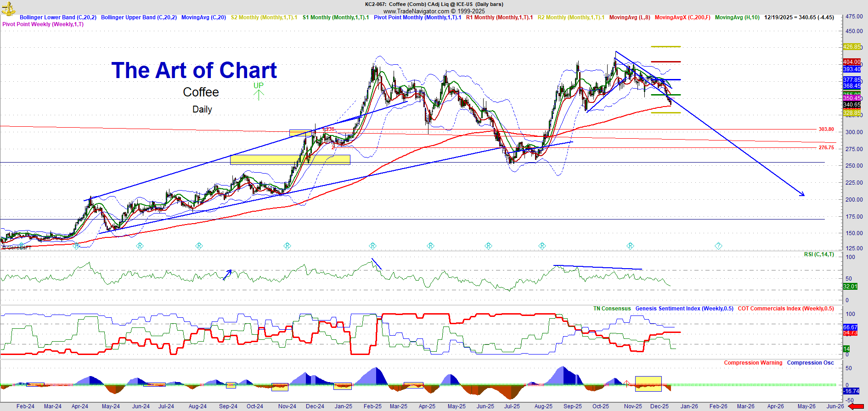868x411 pixels.
Task: Select the rollover diamond marker above Feb-25
Action: [x=373, y=246]
